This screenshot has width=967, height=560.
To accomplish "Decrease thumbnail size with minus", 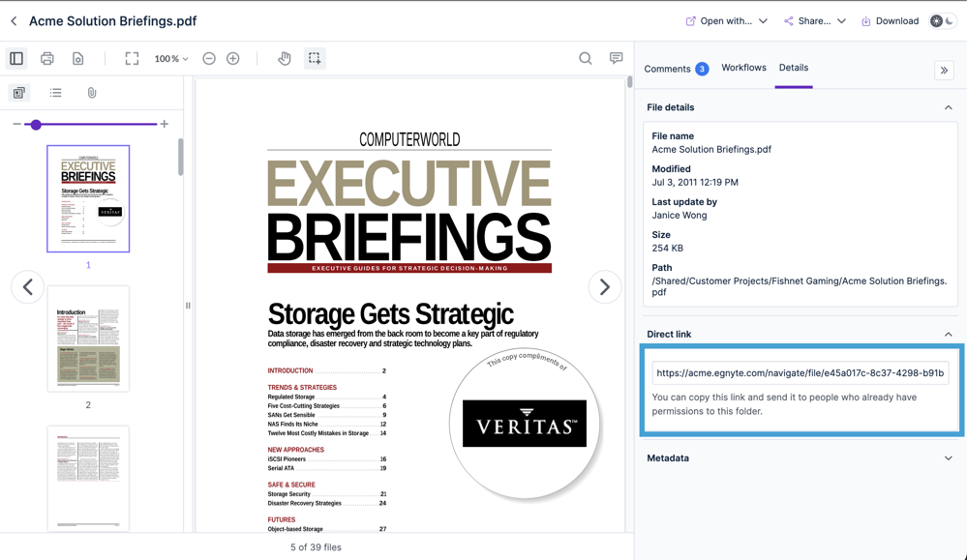I will [16, 124].
